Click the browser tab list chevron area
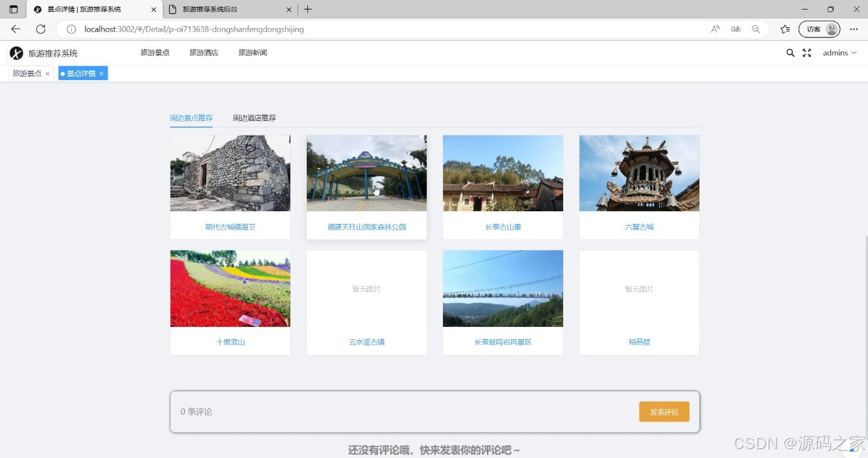 13,10
